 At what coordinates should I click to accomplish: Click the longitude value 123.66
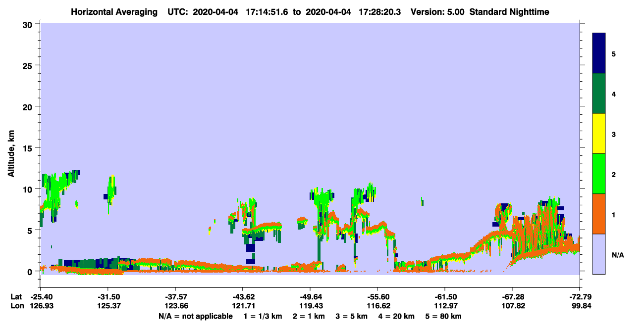click(x=175, y=306)
